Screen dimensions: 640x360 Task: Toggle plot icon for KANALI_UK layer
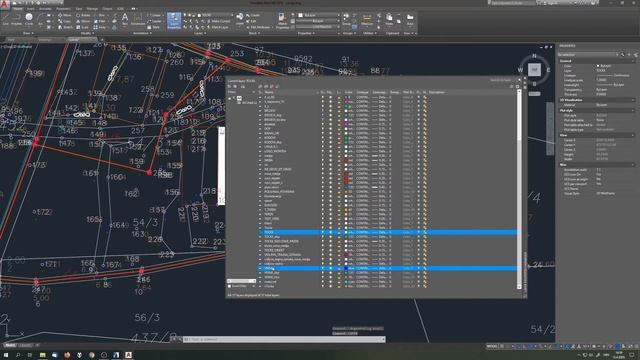pyautogui.click(x=418, y=133)
